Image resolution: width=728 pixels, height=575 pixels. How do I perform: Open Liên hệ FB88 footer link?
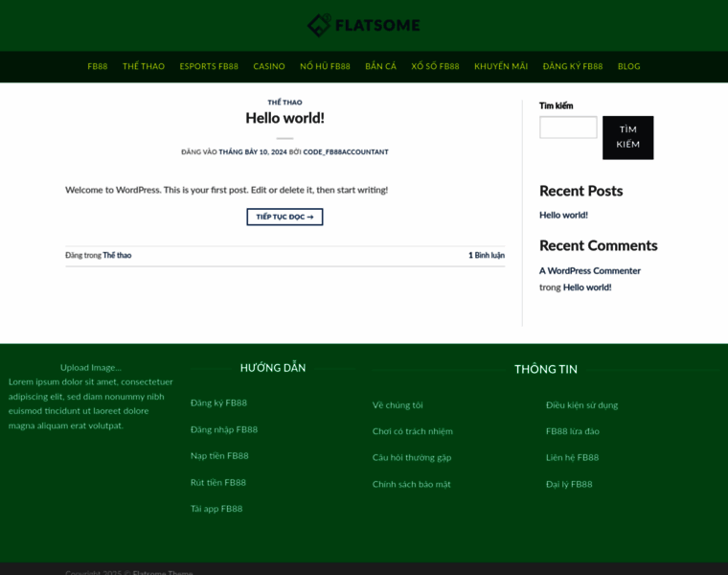click(573, 458)
